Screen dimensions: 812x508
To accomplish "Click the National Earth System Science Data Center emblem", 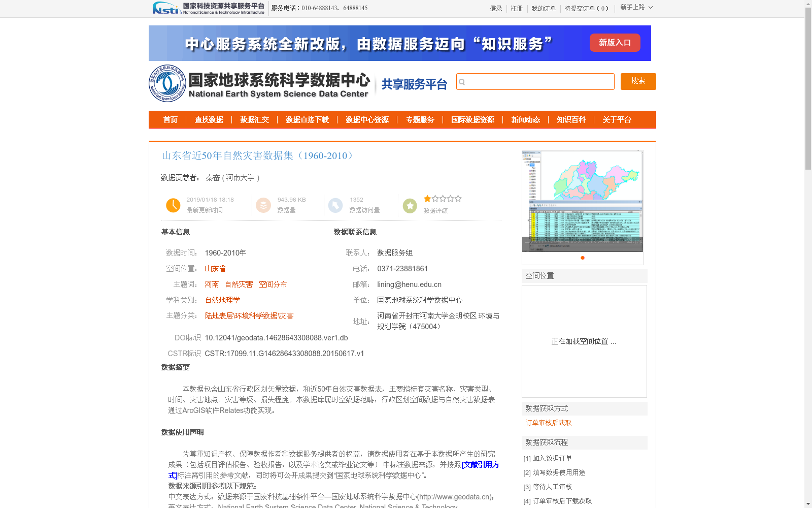I will pyautogui.click(x=167, y=83).
